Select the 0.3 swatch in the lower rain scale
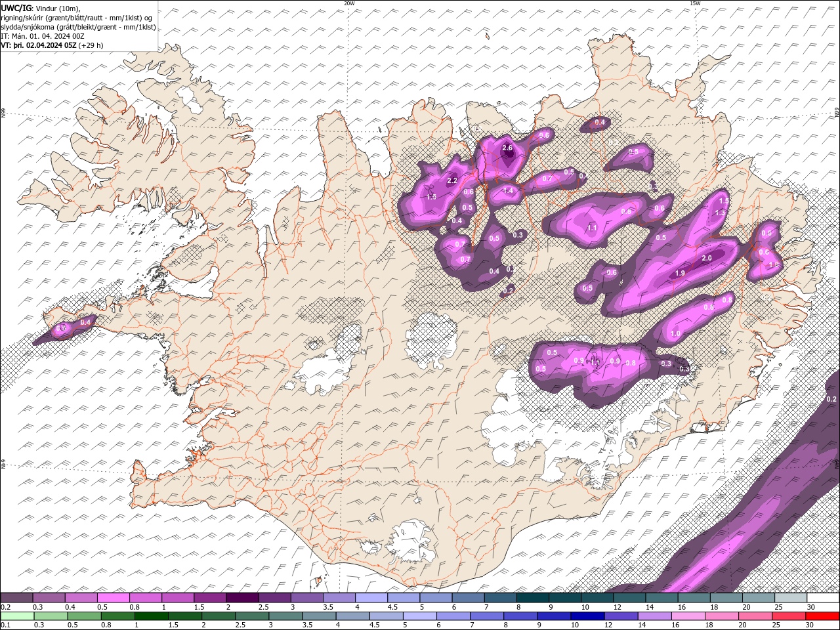 [x=51, y=616]
